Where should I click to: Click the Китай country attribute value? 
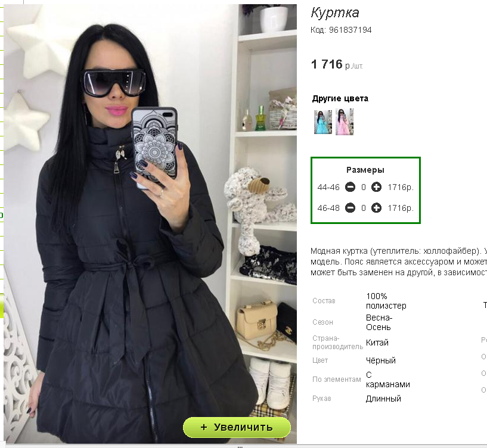click(x=377, y=343)
